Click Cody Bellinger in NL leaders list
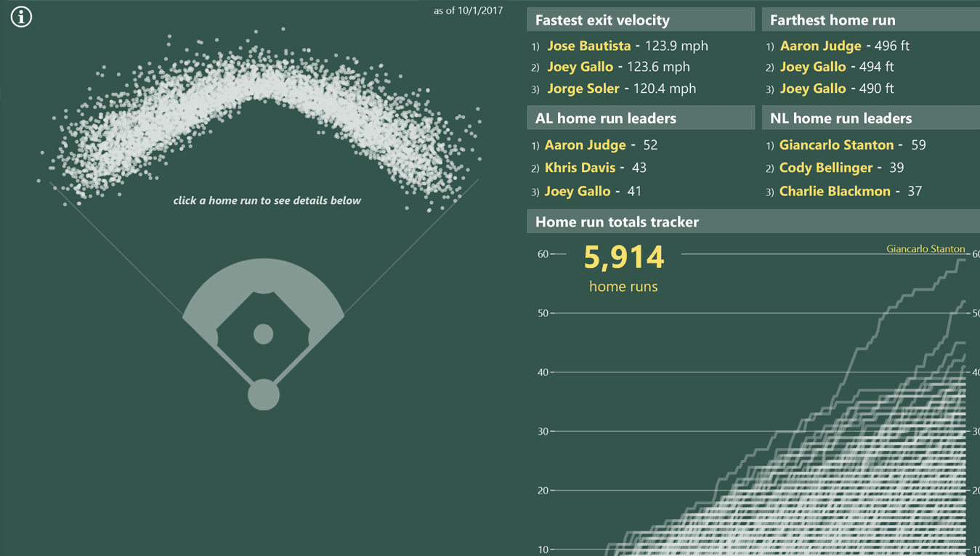Viewport: 980px width, 556px height. 825,168
